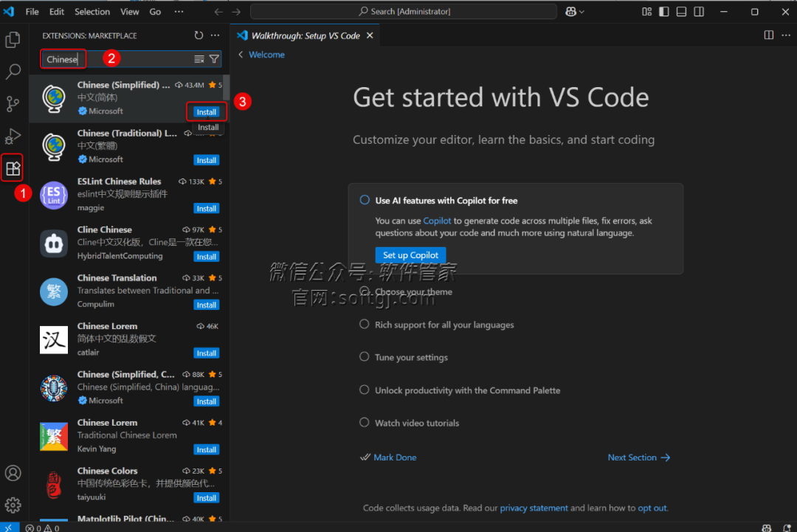Open the Search view in activity bar
Viewport: 797px width, 532px height.
pyautogui.click(x=13, y=72)
